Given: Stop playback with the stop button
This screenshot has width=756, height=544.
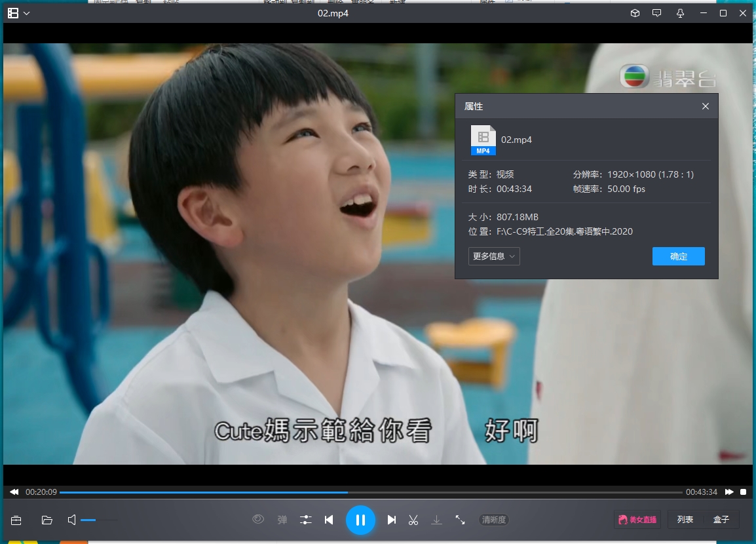Looking at the screenshot, I should pos(743,492).
